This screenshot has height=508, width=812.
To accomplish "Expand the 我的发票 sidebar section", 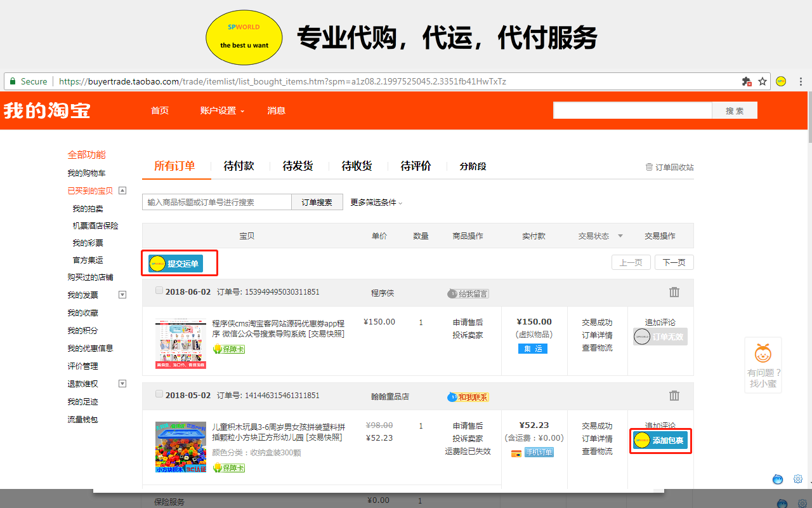I will point(122,295).
